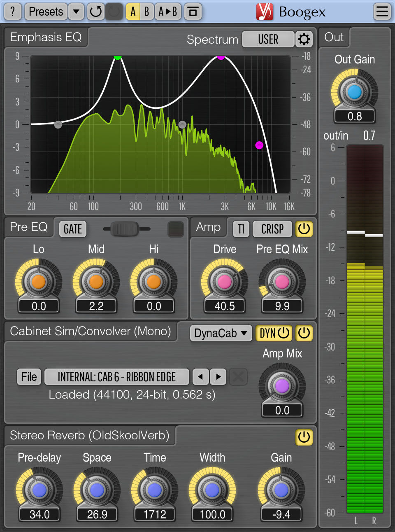Click the Voxengo logo icon
This screenshot has width=395, height=532.
point(265,12)
